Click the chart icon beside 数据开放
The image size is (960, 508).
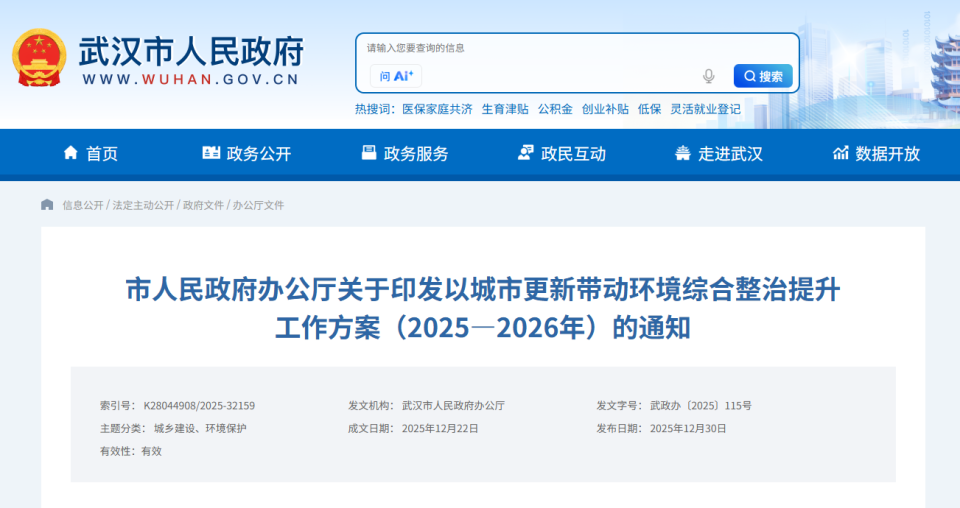(841, 153)
